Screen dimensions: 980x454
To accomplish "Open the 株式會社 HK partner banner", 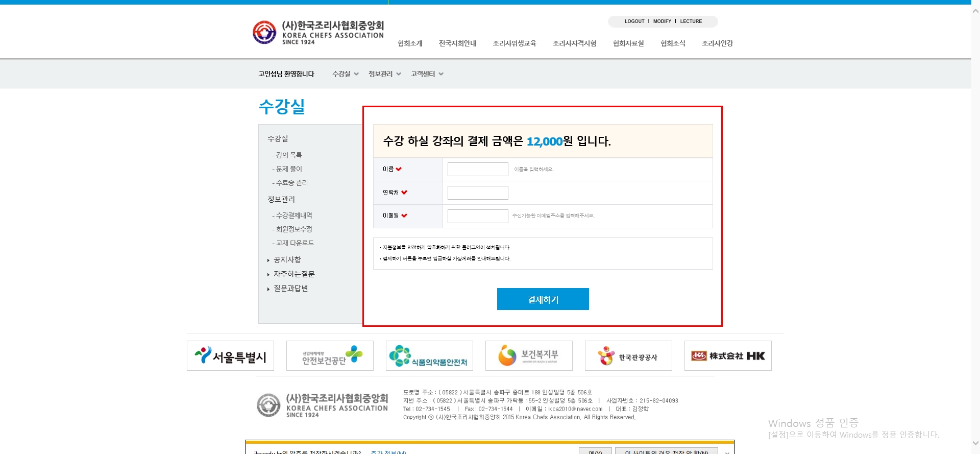I will (728, 356).
